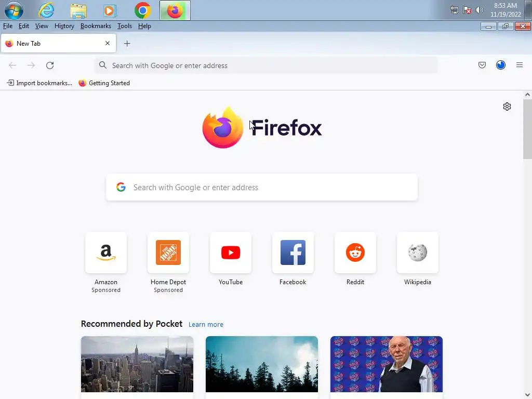The height and width of the screenshot is (399, 532).
Task: Open the View menu
Action: click(42, 26)
